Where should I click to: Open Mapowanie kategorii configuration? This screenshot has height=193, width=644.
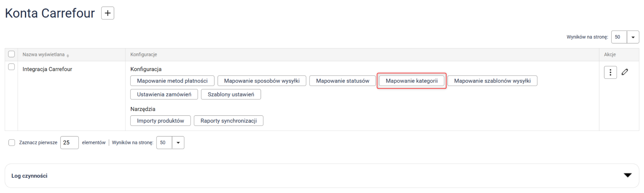[411, 81]
